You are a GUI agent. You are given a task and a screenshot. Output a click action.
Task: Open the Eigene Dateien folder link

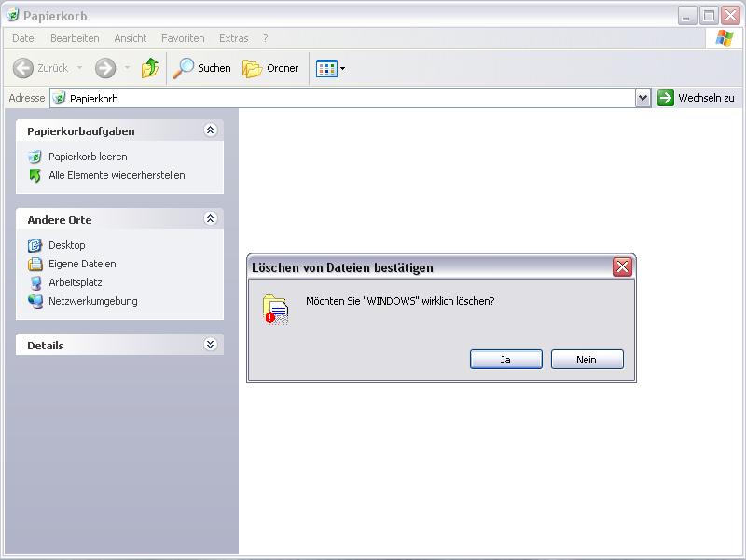pos(82,264)
